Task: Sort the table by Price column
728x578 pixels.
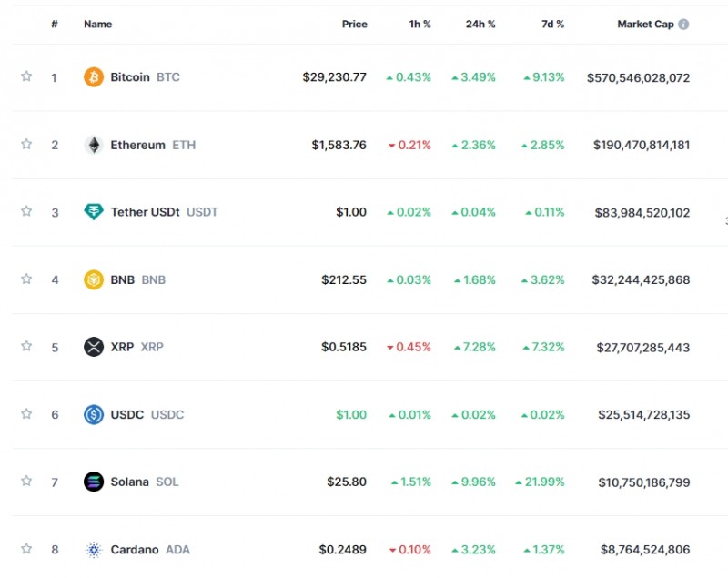Action: coord(354,25)
